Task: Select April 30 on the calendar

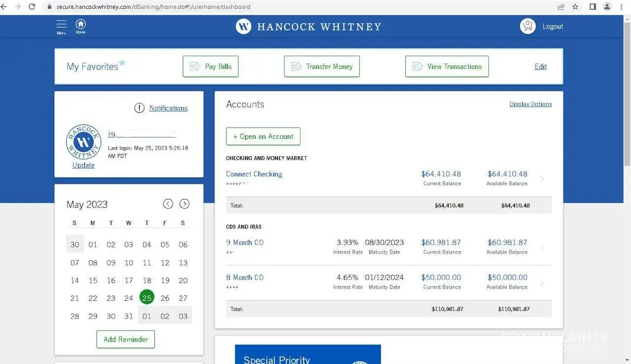Action: 75,244
